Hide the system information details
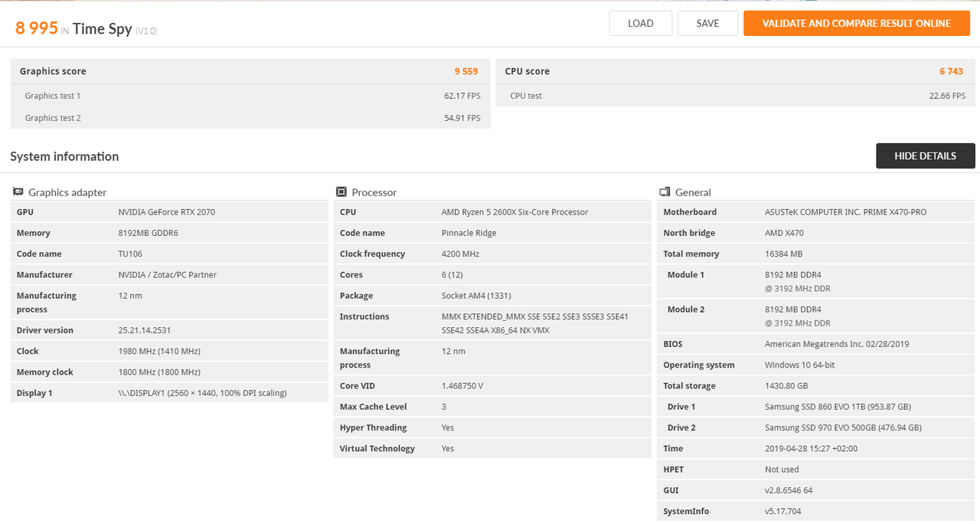The height and width of the screenshot is (524, 980). (926, 156)
